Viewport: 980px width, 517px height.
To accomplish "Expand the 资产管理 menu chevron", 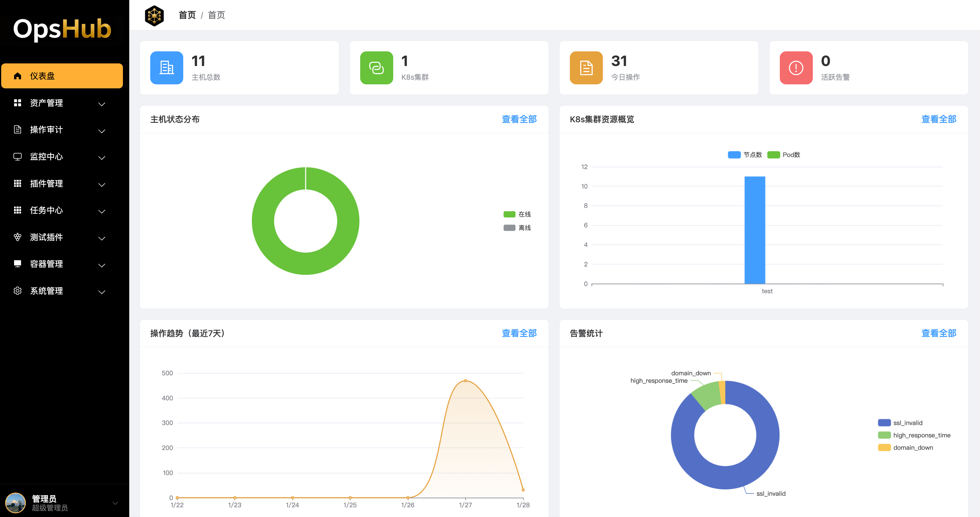I will click(102, 104).
